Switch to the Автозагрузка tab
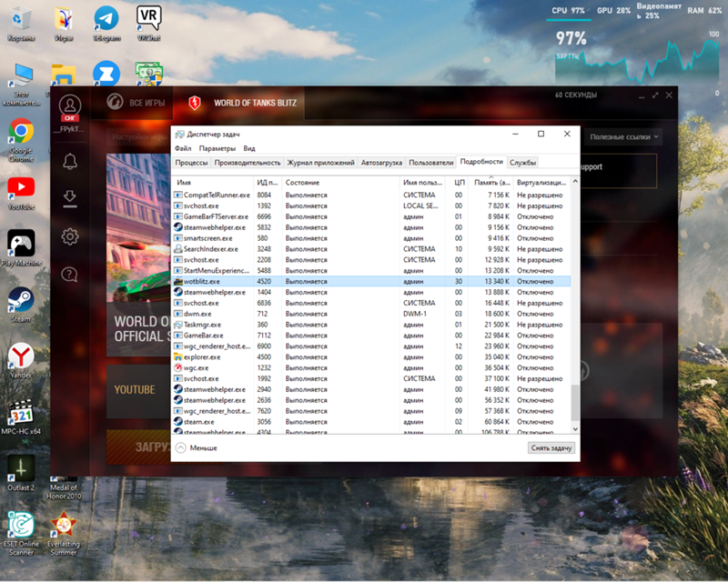This screenshot has width=728, height=582. coord(381,163)
